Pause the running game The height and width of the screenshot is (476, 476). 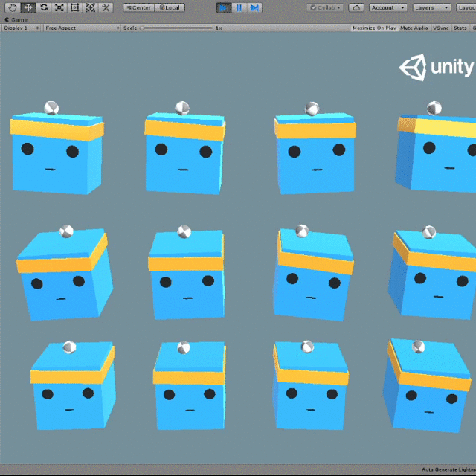[239, 8]
